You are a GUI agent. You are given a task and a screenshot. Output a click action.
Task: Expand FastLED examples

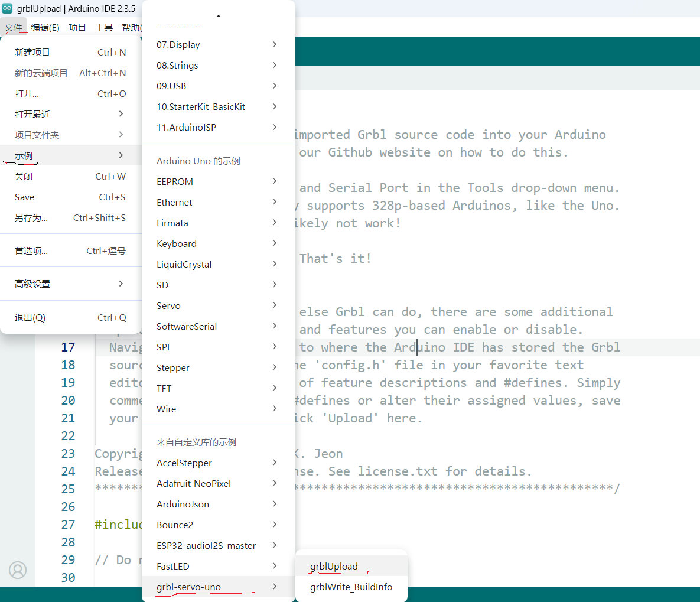(x=219, y=567)
